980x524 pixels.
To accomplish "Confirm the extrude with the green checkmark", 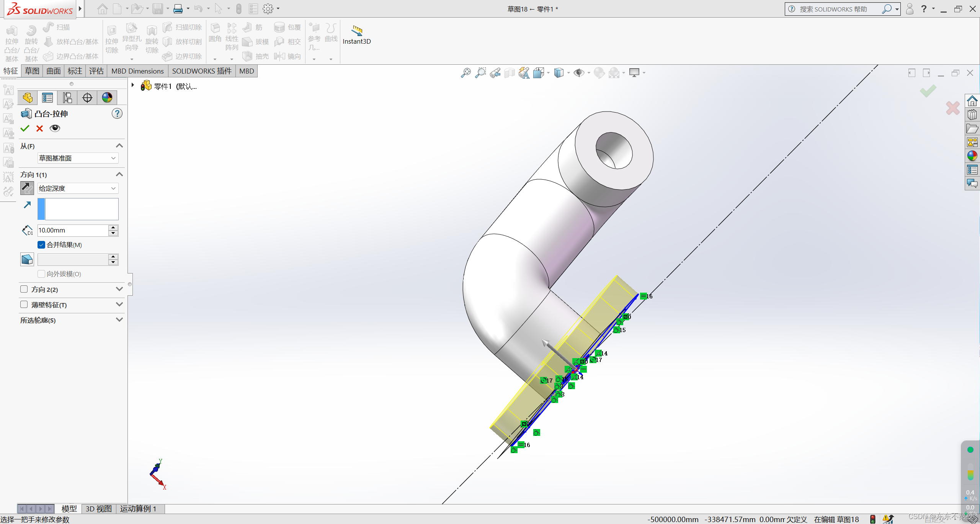I will click(x=25, y=128).
